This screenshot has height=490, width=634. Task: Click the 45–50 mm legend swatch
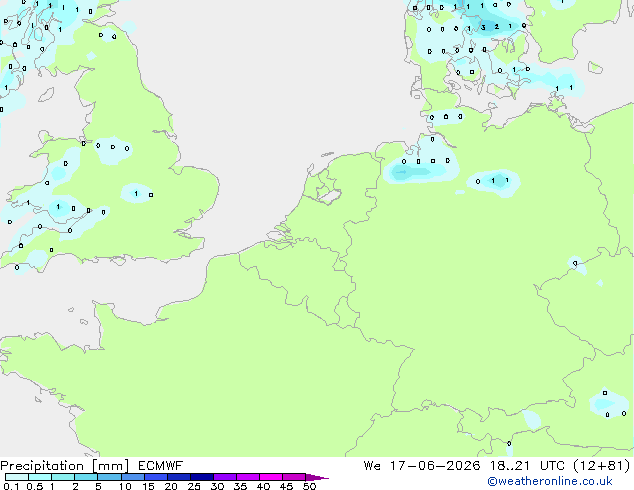[x=294, y=477]
